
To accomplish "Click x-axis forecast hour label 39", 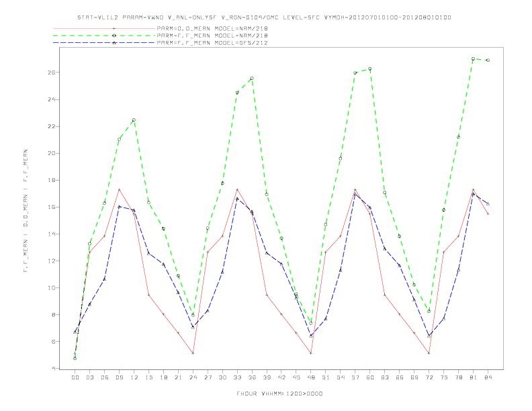I will tap(267, 377).
